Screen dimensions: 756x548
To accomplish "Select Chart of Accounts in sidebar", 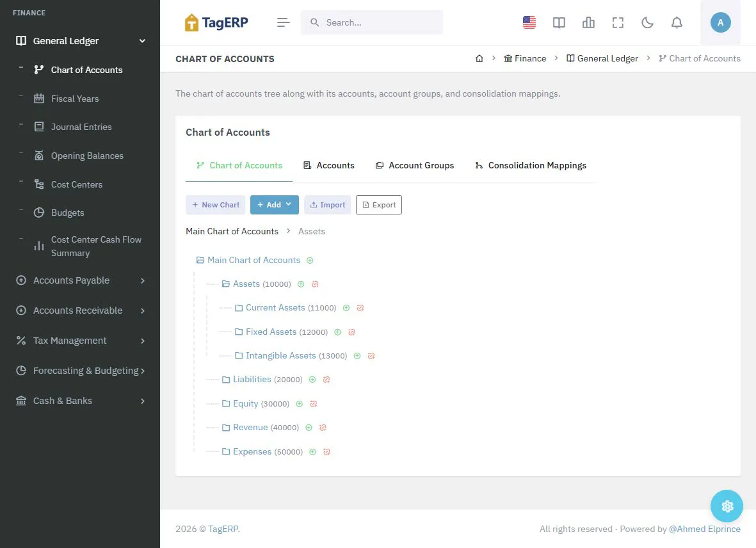I will (87, 70).
